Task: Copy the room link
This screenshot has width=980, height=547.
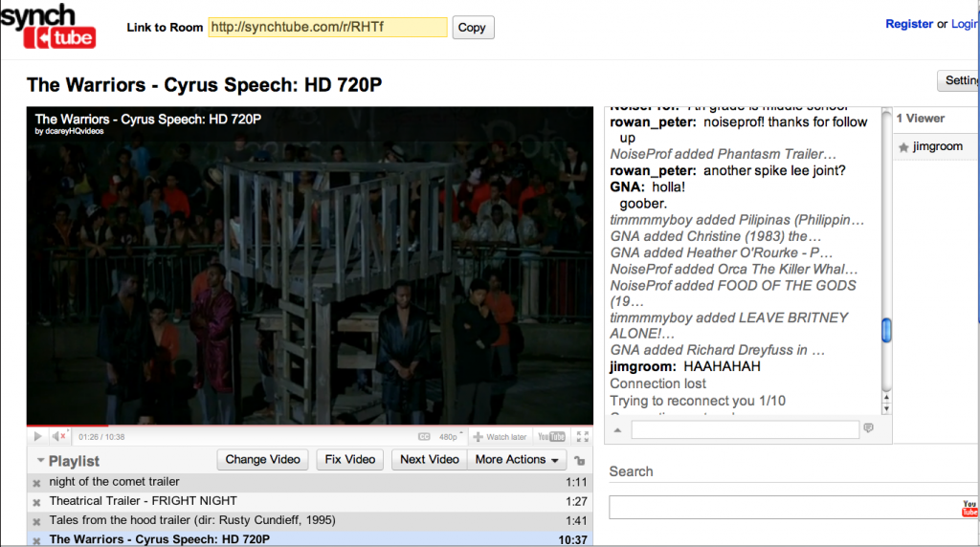Action: tap(473, 28)
